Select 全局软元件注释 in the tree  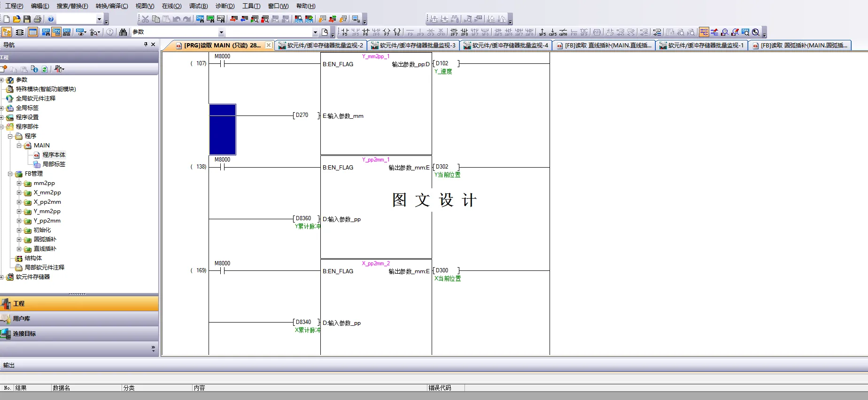[x=36, y=99]
